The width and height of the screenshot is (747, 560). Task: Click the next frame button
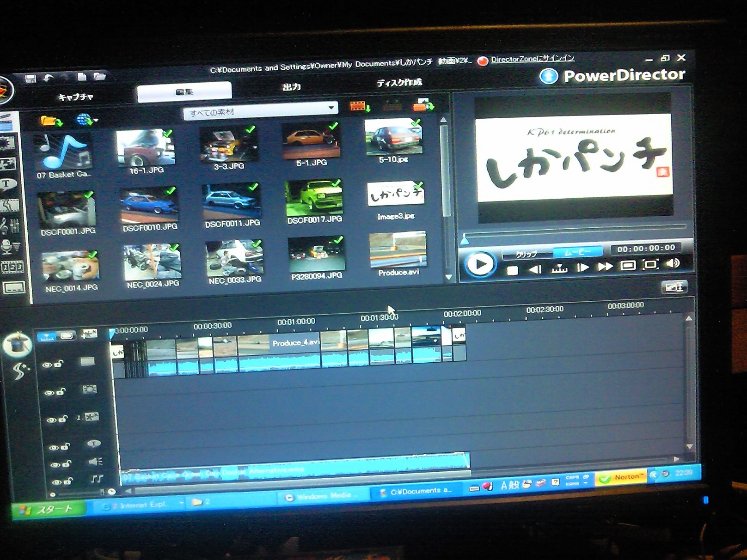point(582,268)
